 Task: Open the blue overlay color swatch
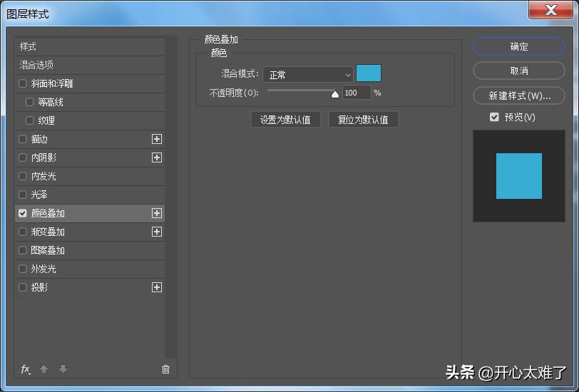click(369, 73)
